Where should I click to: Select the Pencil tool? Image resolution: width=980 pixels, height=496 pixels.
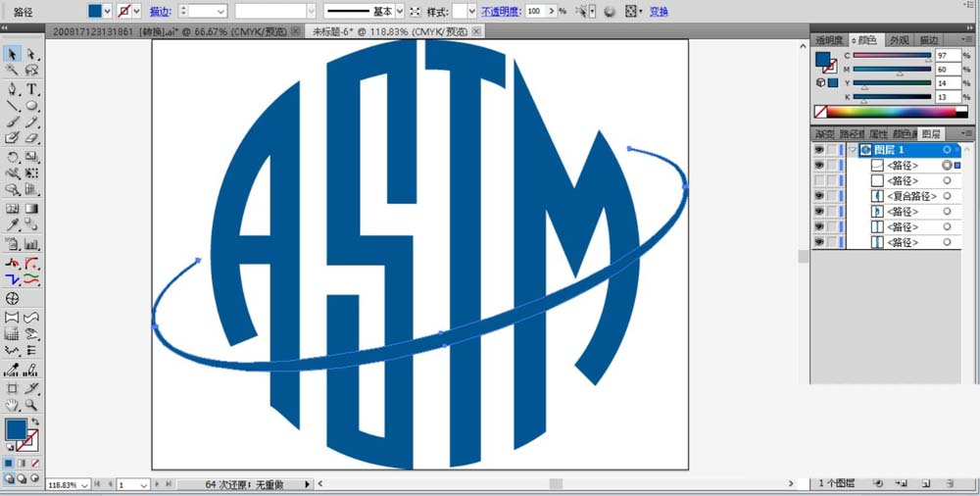pyautogui.click(x=32, y=122)
